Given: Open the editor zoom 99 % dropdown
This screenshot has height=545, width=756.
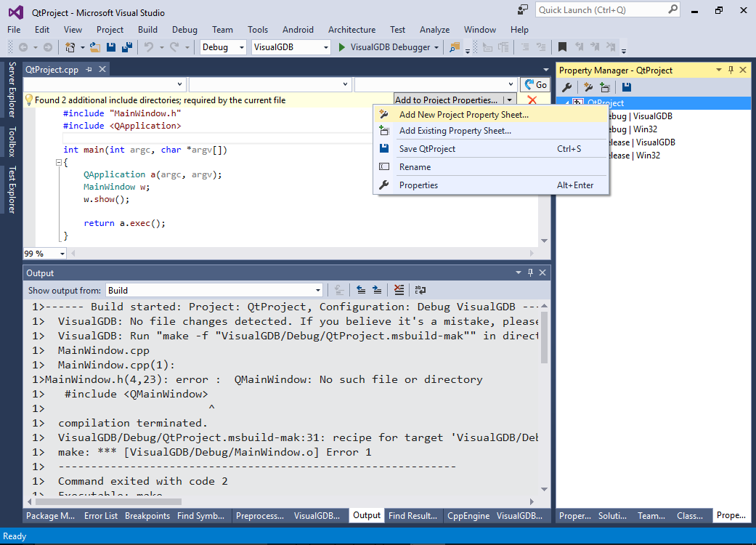Looking at the screenshot, I should coord(62,254).
